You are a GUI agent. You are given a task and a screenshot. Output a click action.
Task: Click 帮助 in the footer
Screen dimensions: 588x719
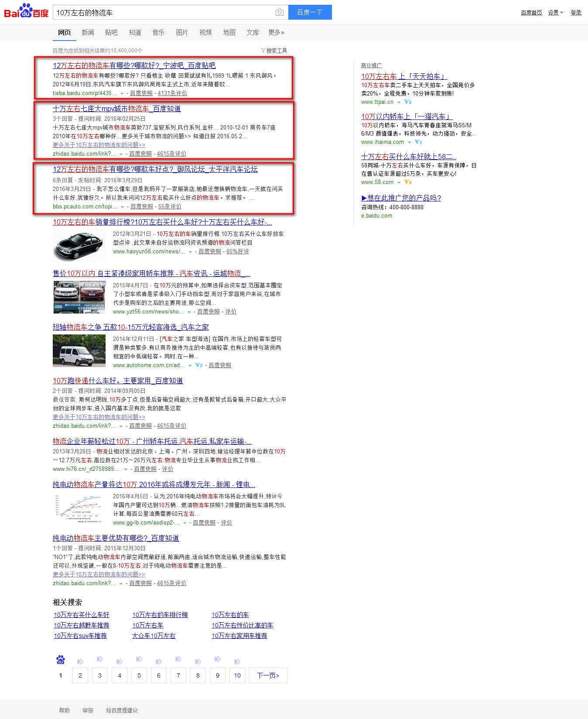click(64, 710)
